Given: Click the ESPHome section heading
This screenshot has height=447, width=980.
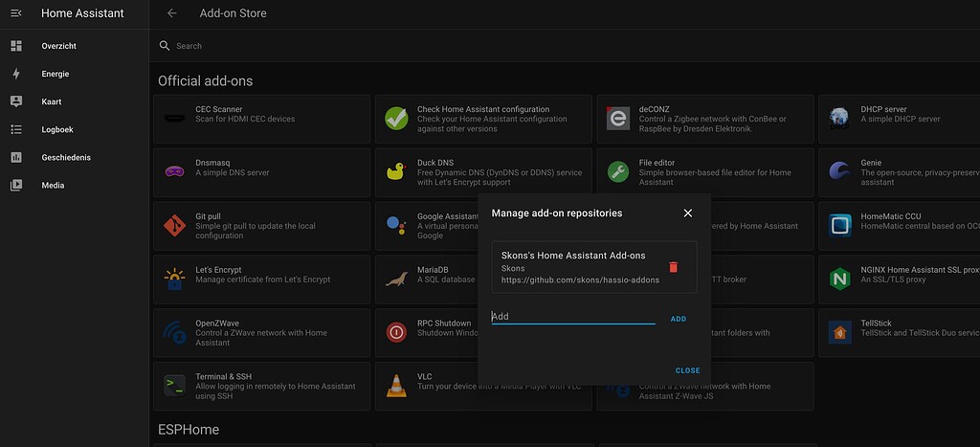Looking at the screenshot, I should click(x=189, y=430).
